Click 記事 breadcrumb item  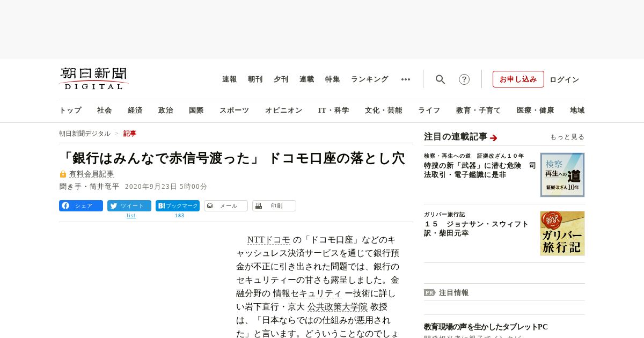click(x=130, y=134)
